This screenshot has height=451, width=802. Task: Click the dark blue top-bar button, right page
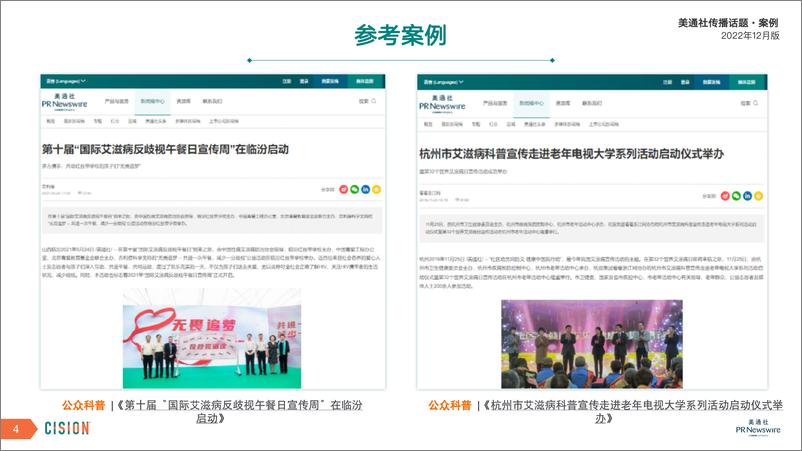pyautogui.click(x=711, y=82)
